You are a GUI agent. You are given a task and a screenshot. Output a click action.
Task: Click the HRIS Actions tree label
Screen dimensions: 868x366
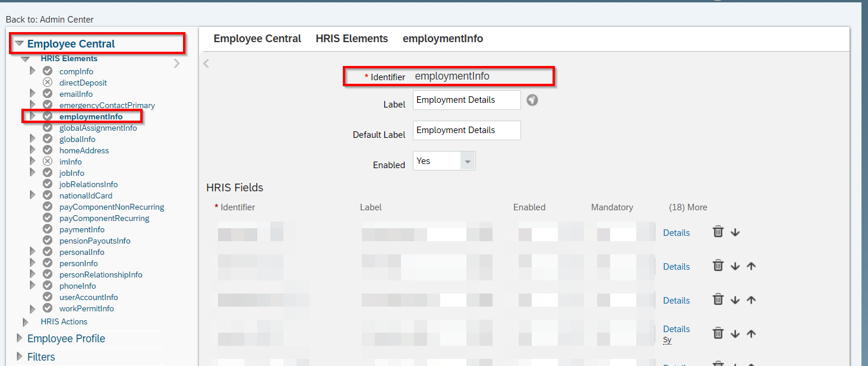point(64,321)
